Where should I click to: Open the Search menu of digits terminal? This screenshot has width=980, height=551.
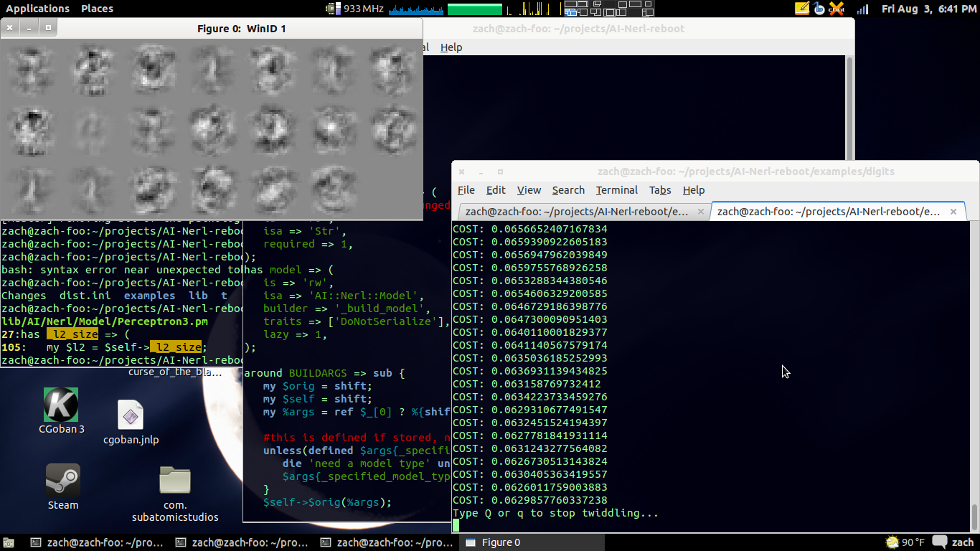coord(568,190)
